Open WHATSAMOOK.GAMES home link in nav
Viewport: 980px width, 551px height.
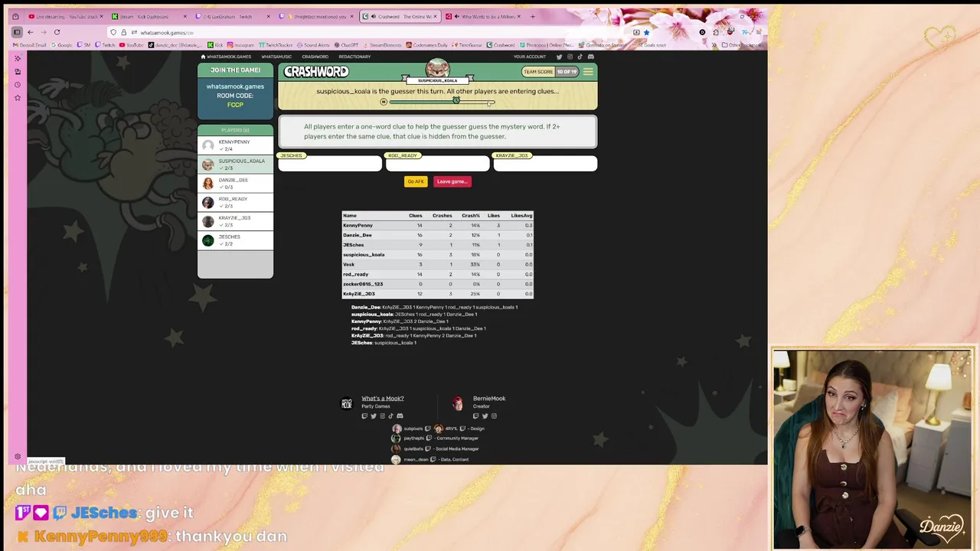pyautogui.click(x=226, y=57)
